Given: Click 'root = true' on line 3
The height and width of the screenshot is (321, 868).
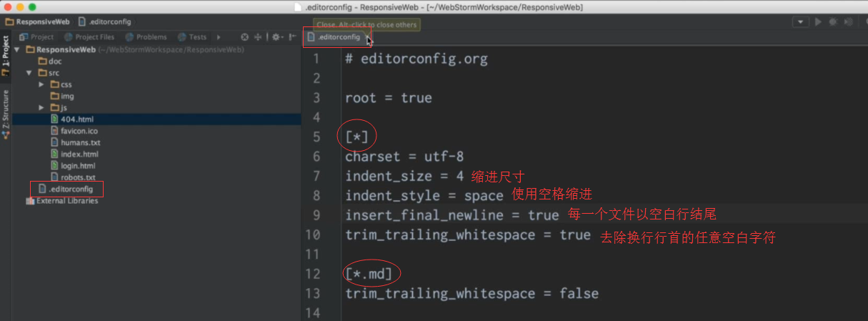Looking at the screenshot, I should click(x=389, y=98).
